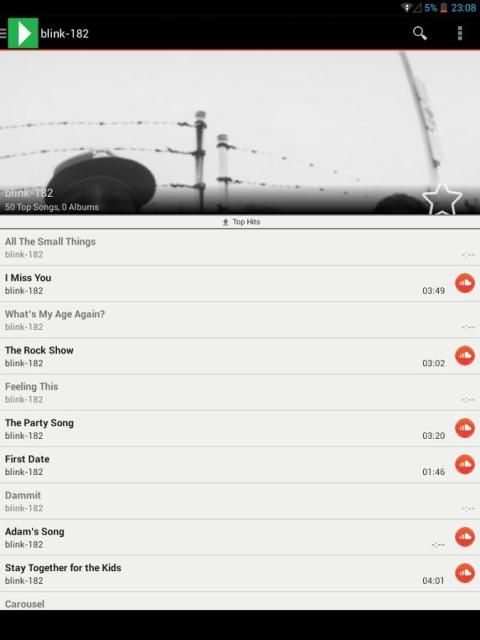The width and height of the screenshot is (480, 640).
Task: Open the search magnifier icon
Action: [x=420, y=33]
